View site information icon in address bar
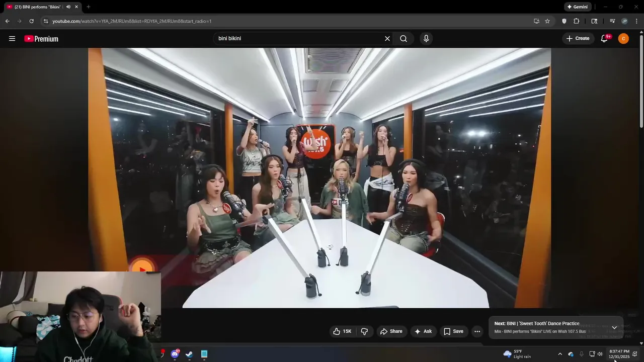 point(46,21)
